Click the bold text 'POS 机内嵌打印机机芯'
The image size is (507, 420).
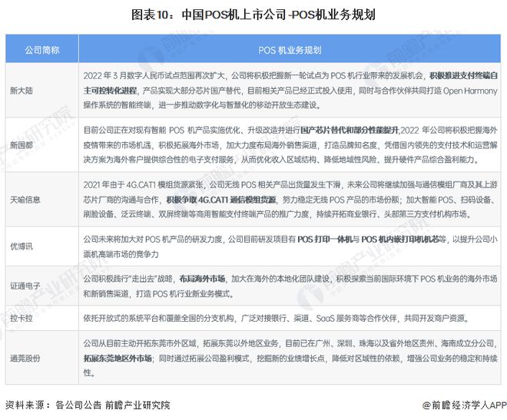tap(399, 240)
